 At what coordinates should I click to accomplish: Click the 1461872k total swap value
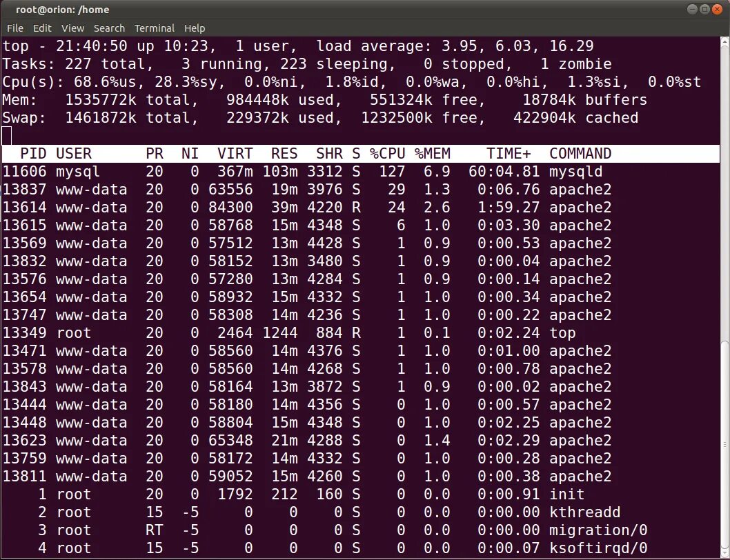tap(127, 118)
